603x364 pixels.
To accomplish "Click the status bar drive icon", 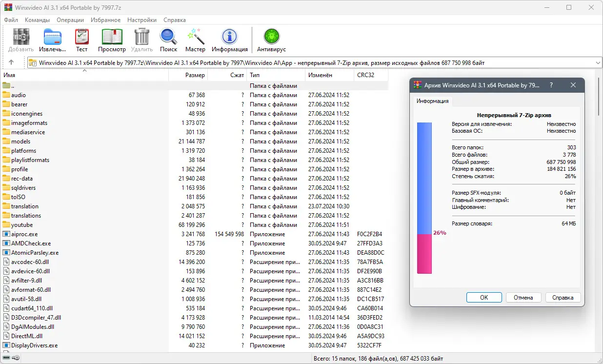I will click(x=6, y=358).
